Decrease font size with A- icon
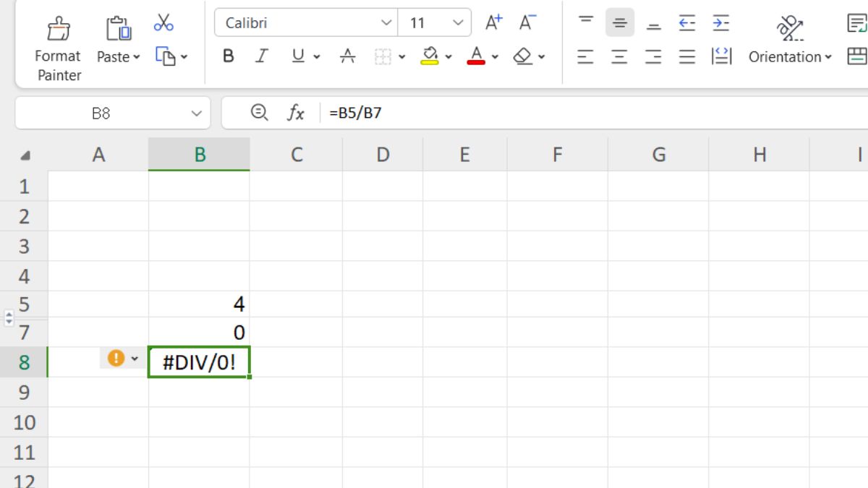Image resolution: width=868 pixels, height=488 pixels. 528,23
